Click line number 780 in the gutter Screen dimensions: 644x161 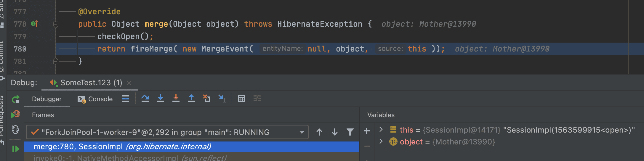20,49
